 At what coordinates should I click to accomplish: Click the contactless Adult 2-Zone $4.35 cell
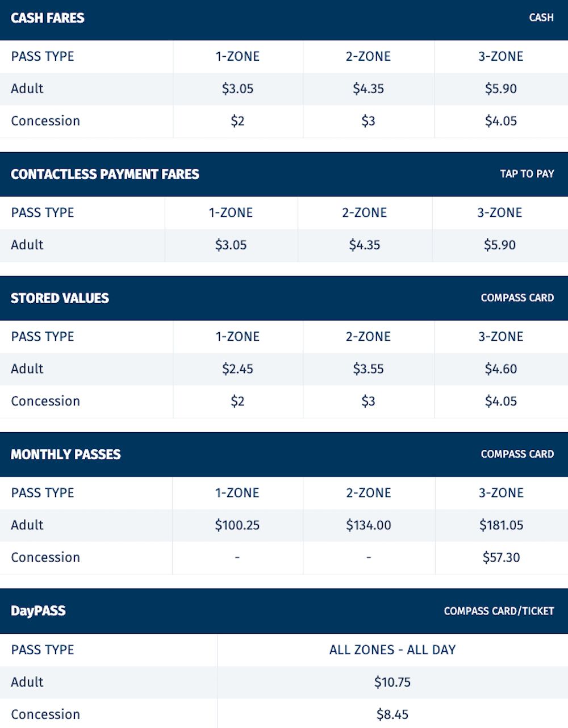365,245
